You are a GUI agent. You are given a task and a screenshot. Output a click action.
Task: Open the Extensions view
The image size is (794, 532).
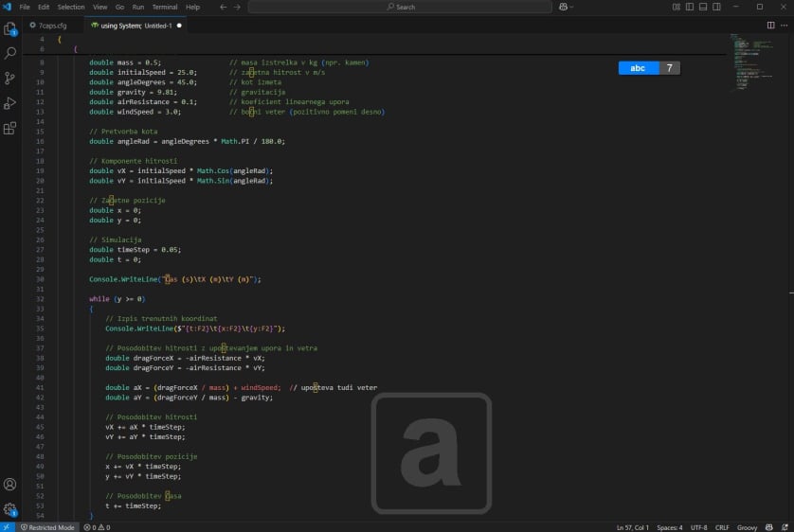[x=10, y=128]
